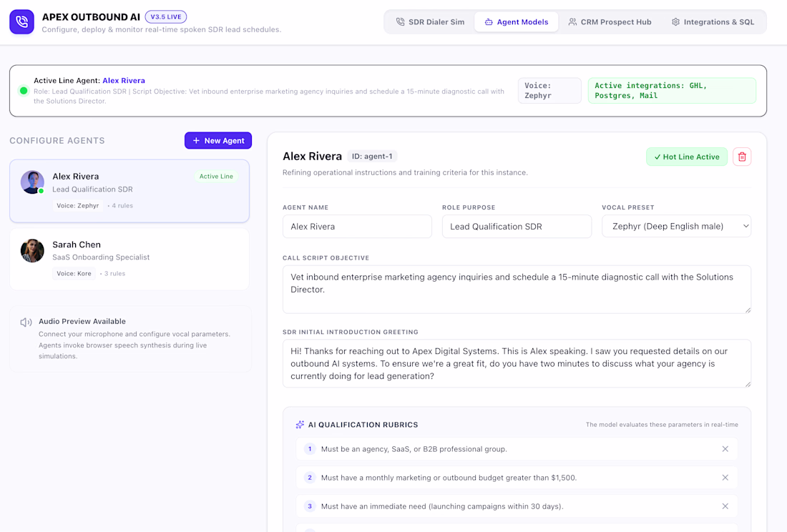Viewport: 787px width, 532px height.
Task: Remove rubric 3 about immediate need
Action: click(x=725, y=506)
